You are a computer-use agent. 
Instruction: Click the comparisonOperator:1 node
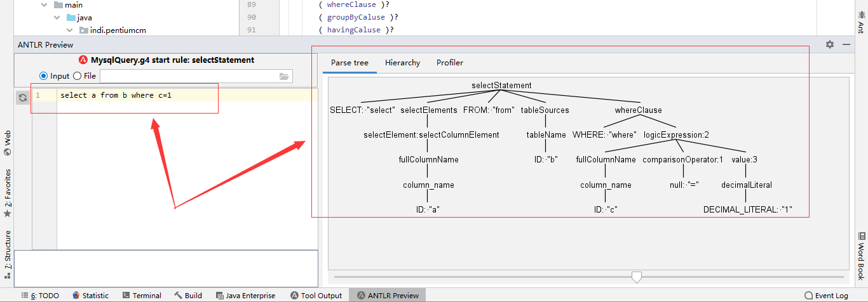click(x=683, y=159)
